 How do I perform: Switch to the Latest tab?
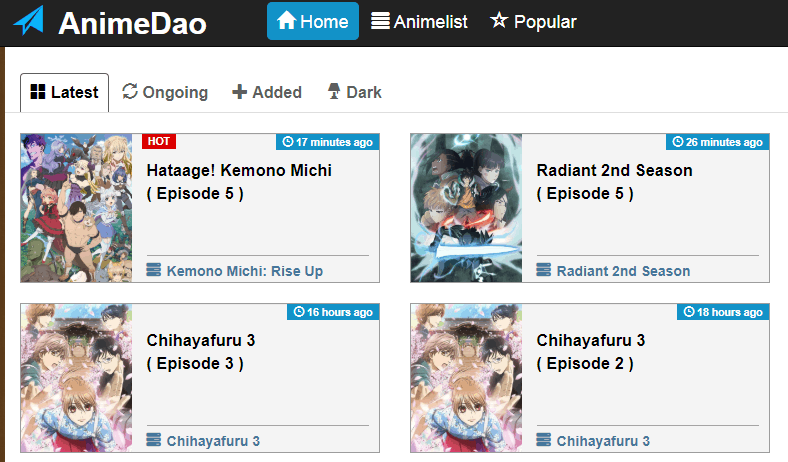click(64, 93)
